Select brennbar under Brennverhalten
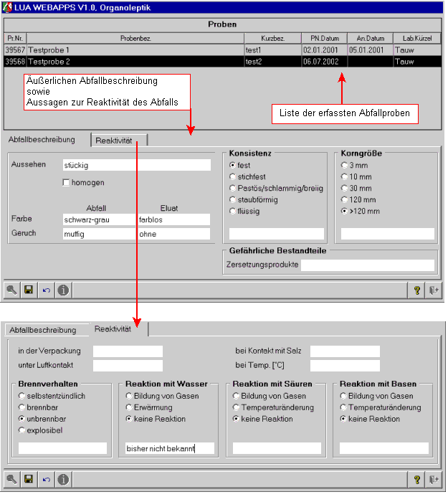 22,407
